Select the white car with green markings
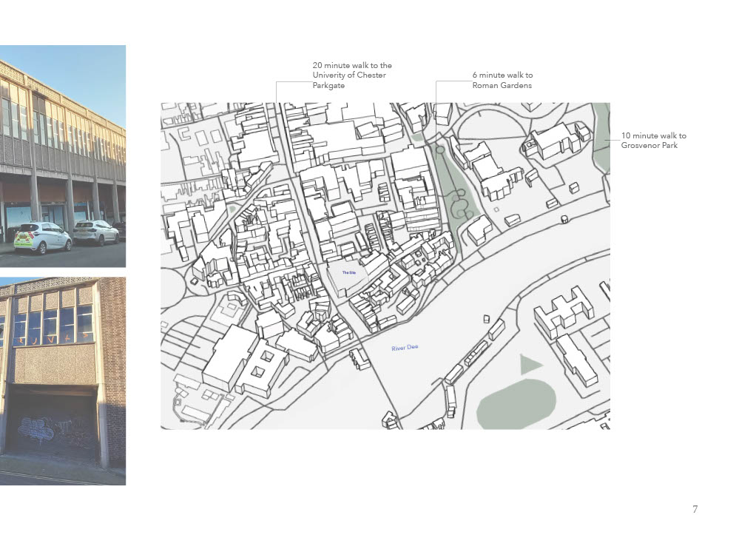Image resolution: width=756 pixels, height=535 pixels. (42, 236)
